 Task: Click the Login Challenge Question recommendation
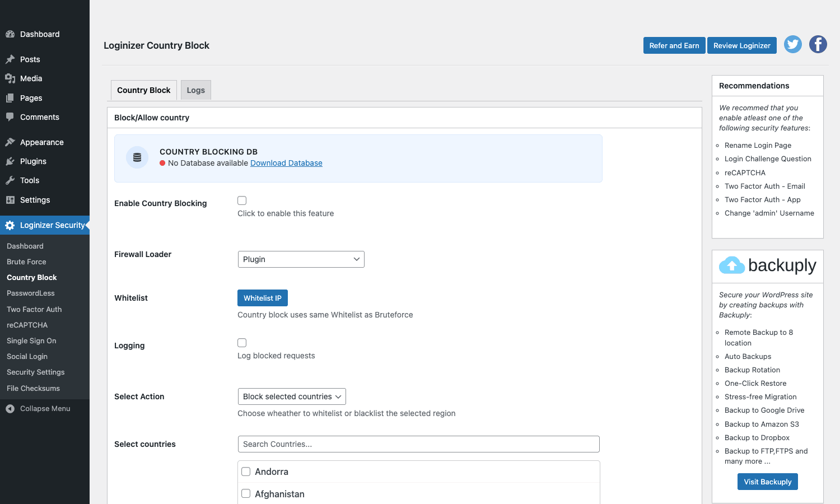click(x=768, y=158)
